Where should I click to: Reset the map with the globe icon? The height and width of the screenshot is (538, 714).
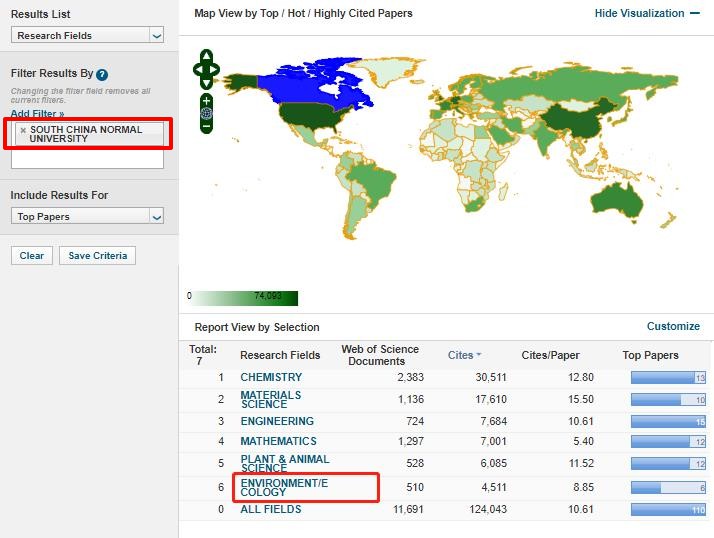click(206, 113)
